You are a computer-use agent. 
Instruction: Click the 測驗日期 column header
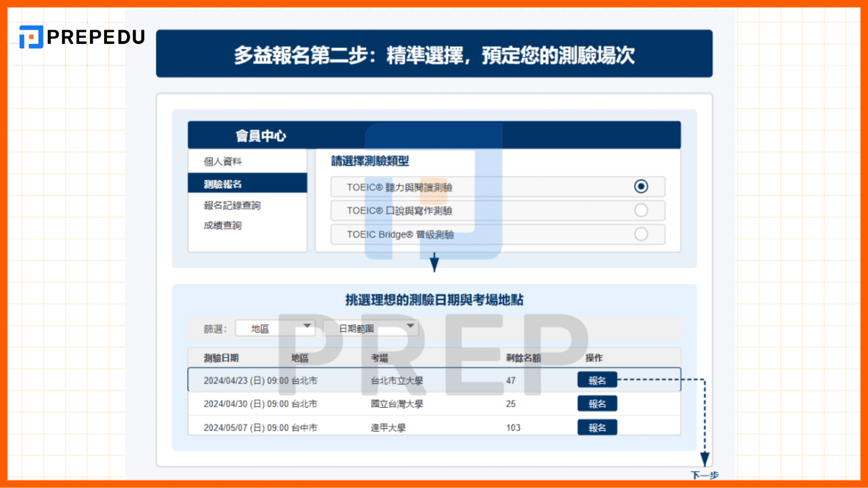pyautogui.click(x=222, y=357)
